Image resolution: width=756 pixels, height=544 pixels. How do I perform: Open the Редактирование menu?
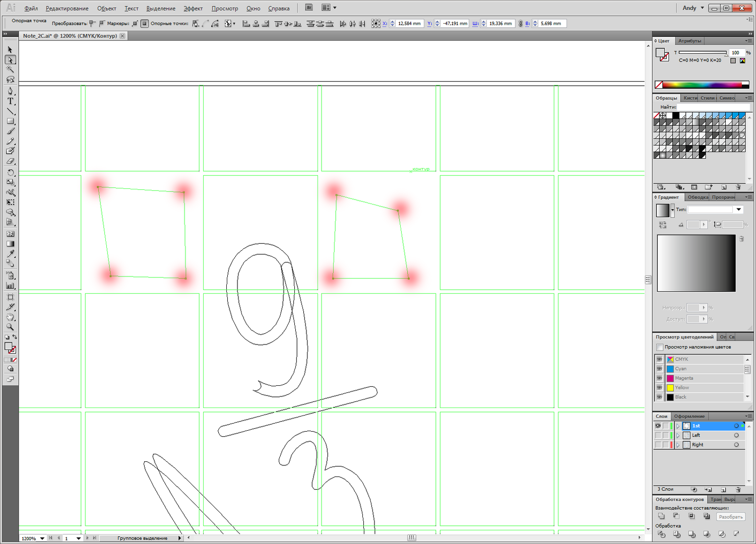[x=67, y=9]
